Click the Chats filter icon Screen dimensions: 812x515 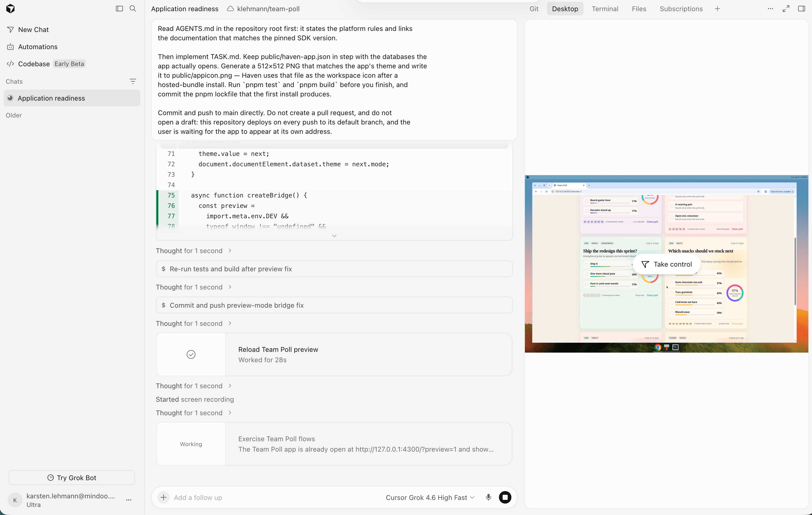tap(133, 81)
